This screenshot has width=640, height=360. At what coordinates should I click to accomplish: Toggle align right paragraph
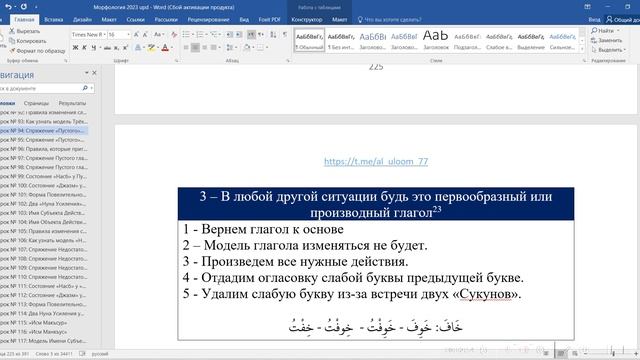205,48
